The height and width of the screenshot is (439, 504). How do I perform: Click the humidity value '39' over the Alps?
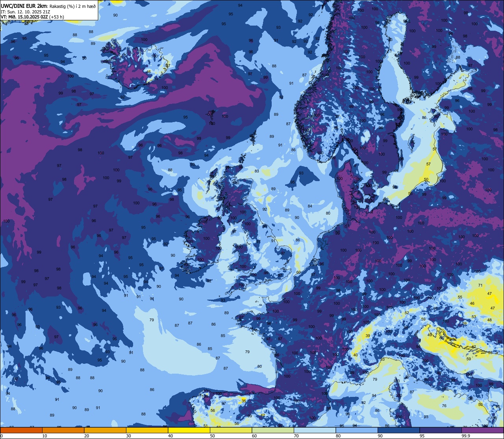pos(368,336)
